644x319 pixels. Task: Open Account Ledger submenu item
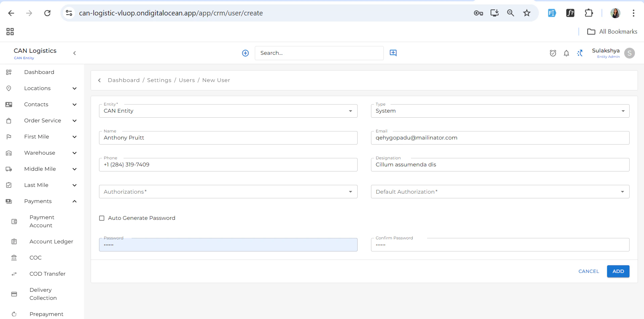(51, 242)
